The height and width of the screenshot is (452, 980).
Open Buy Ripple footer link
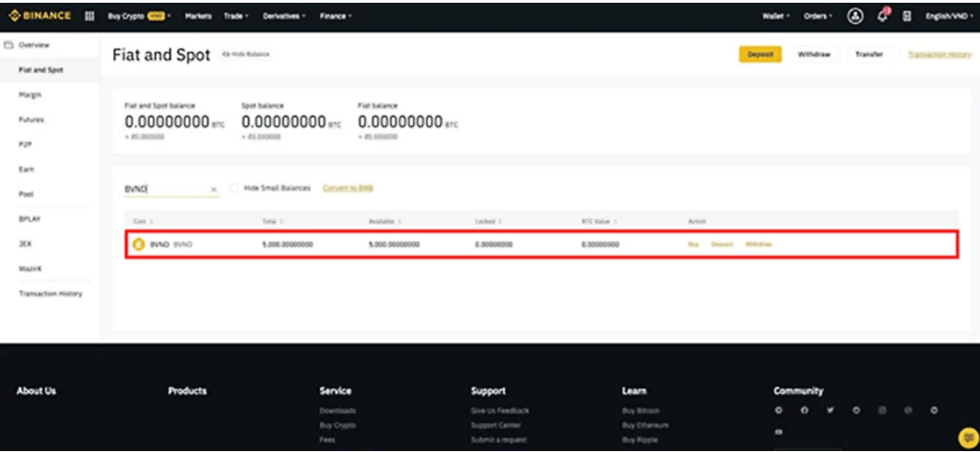(640, 440)
